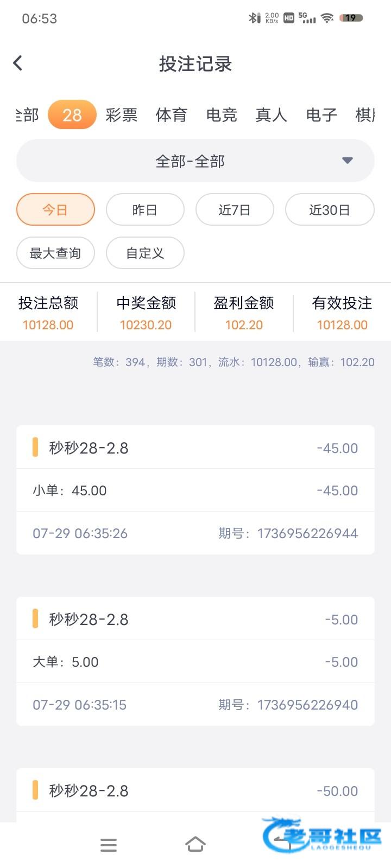Tap the battery indicator in status bar
The width and height of the screenshot is (391, 868).
click(351, 18)
